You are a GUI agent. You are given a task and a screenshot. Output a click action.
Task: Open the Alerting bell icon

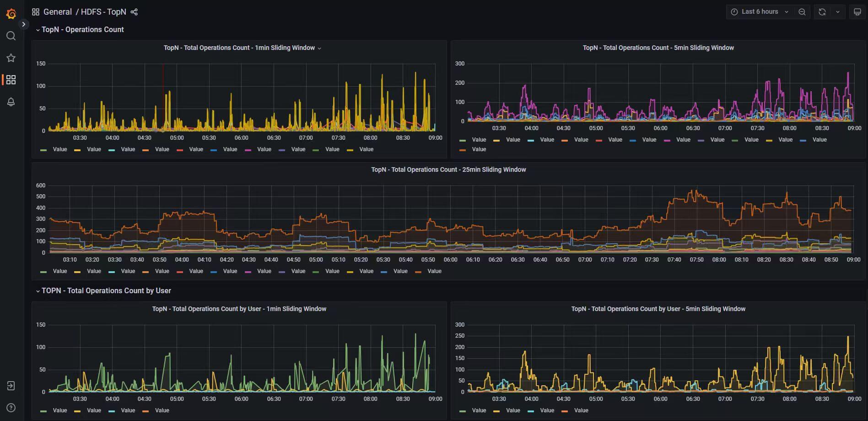[x=11, y=102]
